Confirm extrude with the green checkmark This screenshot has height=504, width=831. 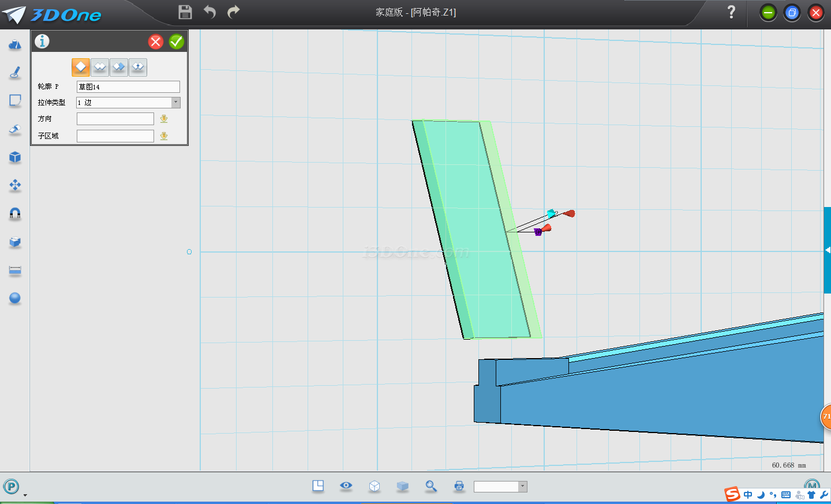177,42
